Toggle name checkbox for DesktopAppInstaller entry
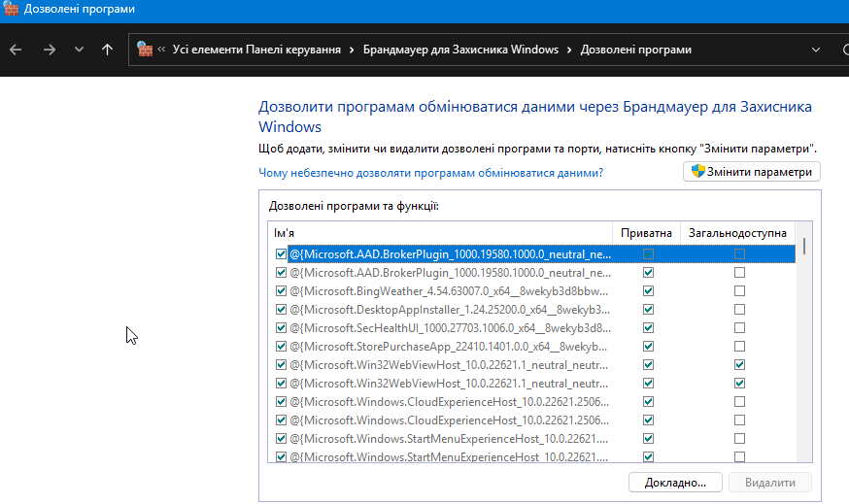 point(281,310)
